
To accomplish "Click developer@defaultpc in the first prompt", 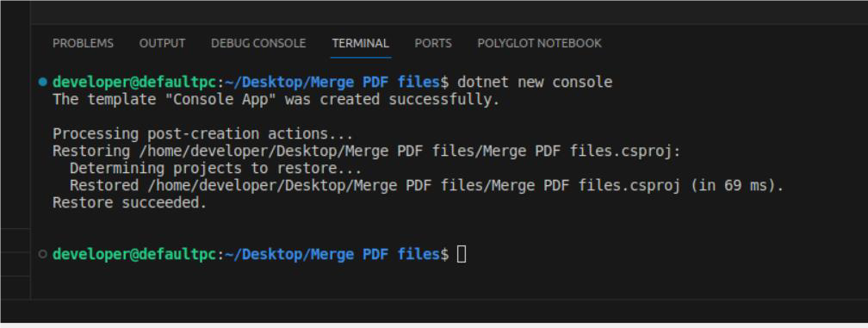I will click(x=134, y=83).
